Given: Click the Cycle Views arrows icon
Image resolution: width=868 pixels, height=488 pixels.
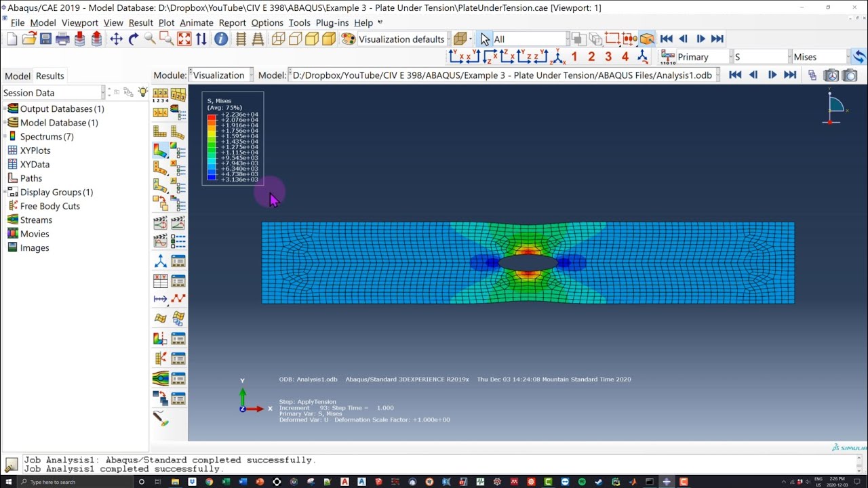Looking at the screenshot, I should [x=201, y=39].
